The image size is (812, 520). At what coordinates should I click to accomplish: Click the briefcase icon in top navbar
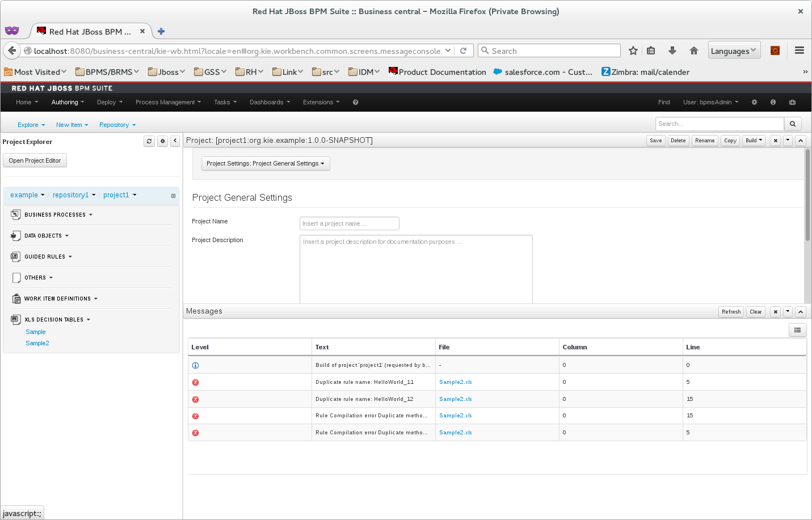pyautogui.click(x=792, y=103)
